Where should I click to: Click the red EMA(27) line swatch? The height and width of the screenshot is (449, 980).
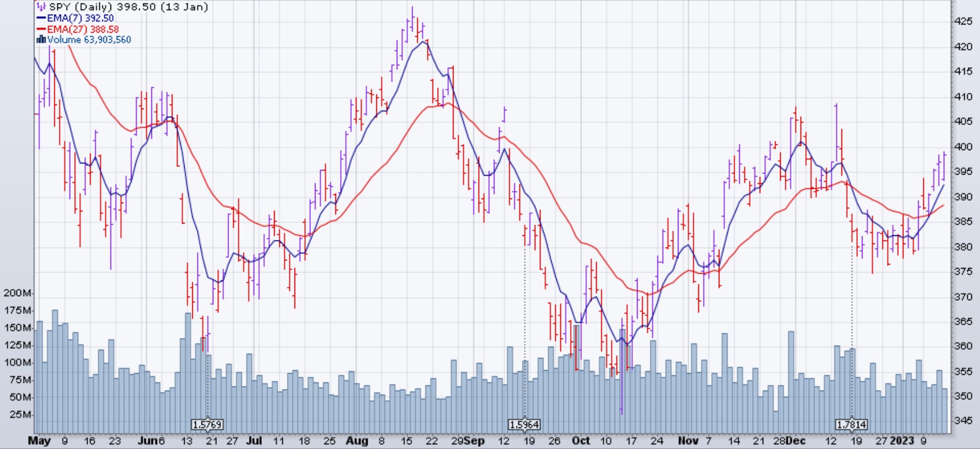coord(41,29)
